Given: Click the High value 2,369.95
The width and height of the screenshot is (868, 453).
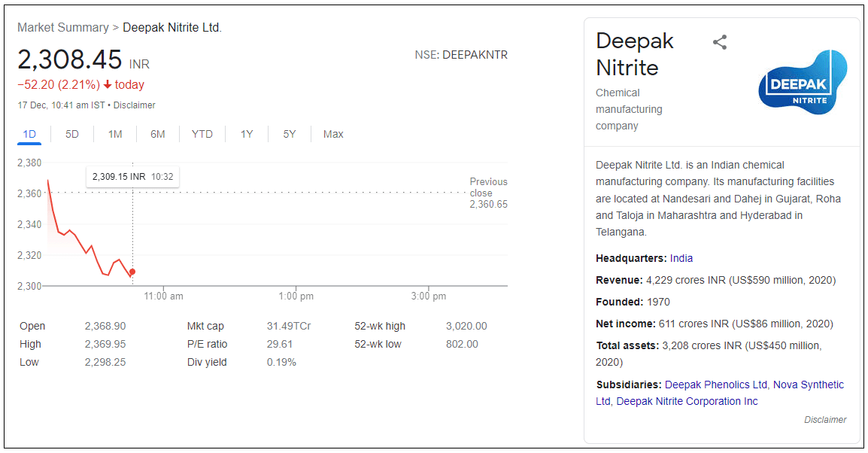Looking at the screenshot, I should coord(105,344).
